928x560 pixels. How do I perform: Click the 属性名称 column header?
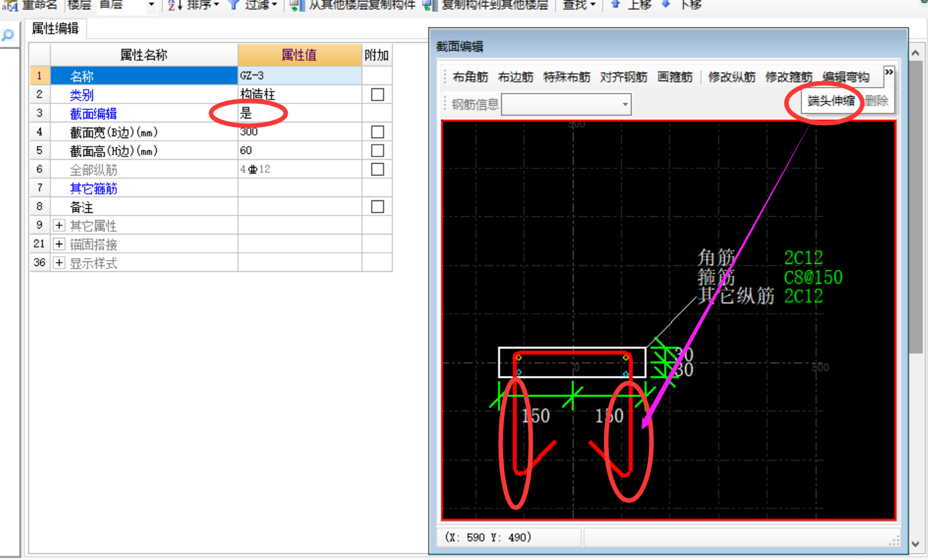144,55
